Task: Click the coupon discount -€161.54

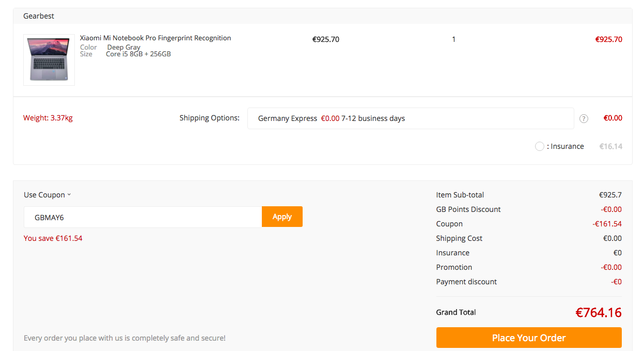Action: (x=607, y=224)
